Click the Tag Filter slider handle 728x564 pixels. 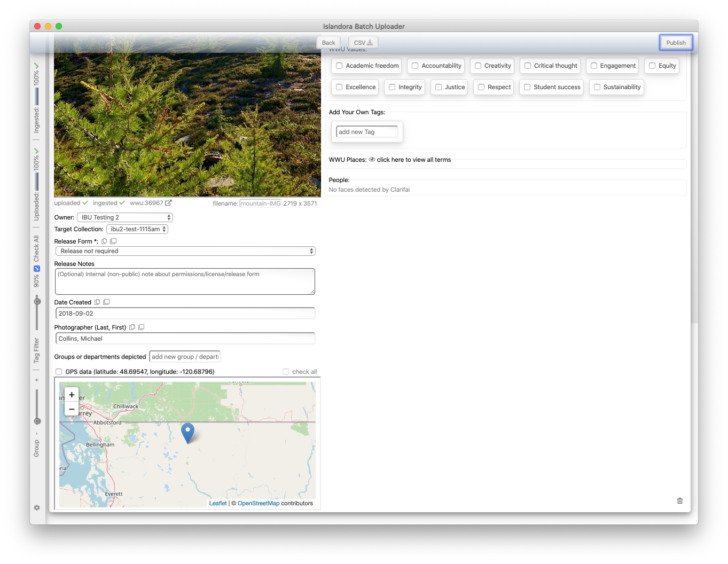(x=37, y=302)
